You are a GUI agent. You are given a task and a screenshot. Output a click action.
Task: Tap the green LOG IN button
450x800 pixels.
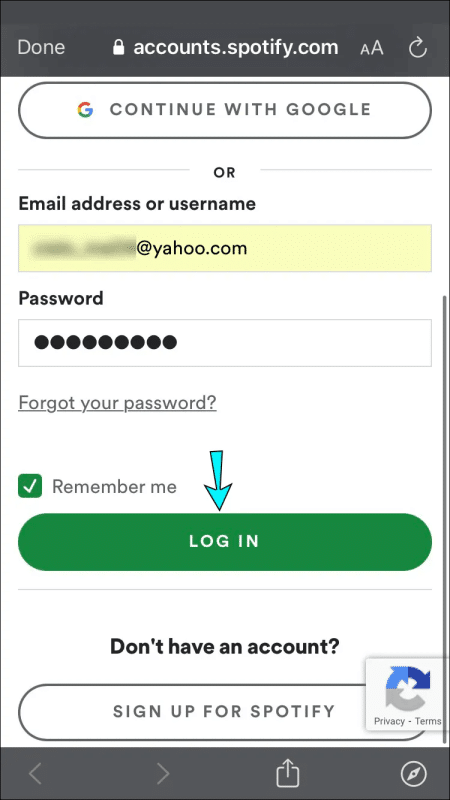point(225,541)
